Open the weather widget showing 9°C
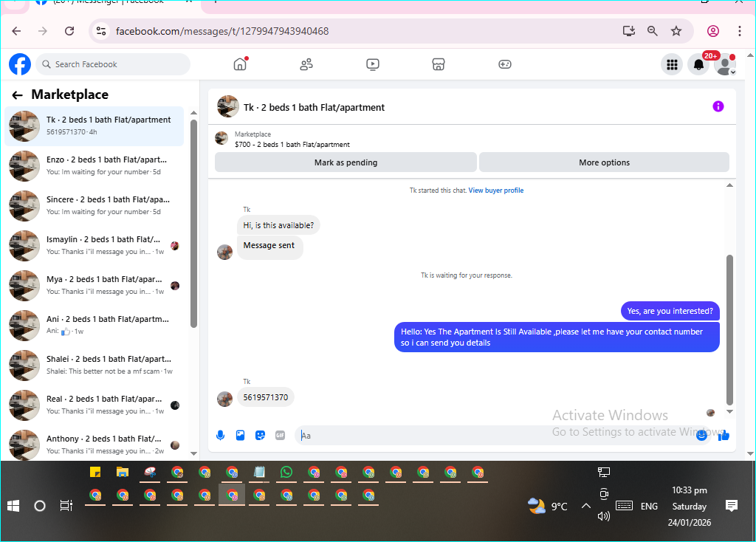Screen dimensions: 756x542 548,506
